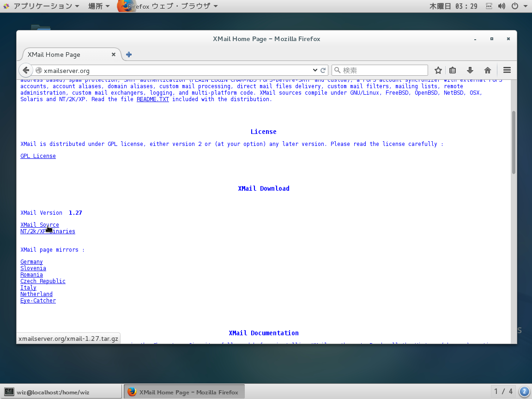The height and width of the screenshot is (399, 532).
Task: Open a new tab with plus icon
Action: (129, 54)
